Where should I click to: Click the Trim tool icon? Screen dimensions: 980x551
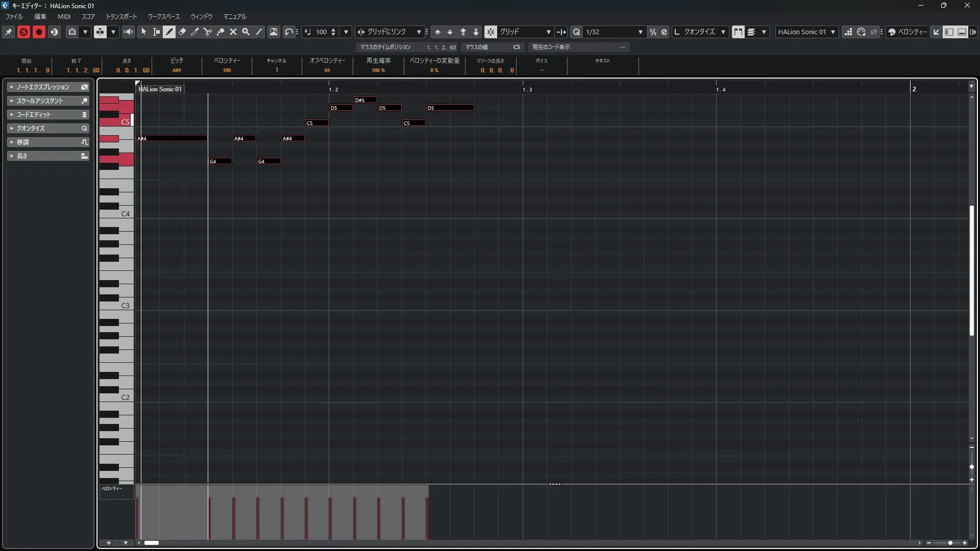pyautogui.click(x=195, y=32)
